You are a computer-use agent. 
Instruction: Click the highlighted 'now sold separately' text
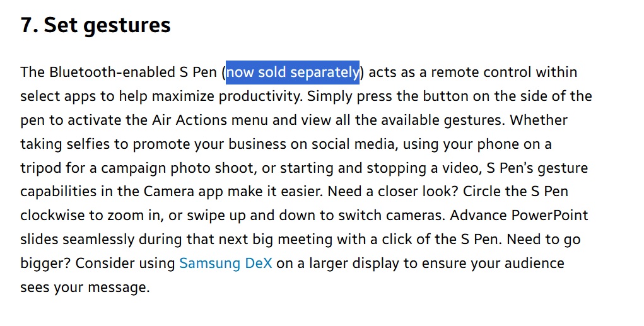pos(293,72)
